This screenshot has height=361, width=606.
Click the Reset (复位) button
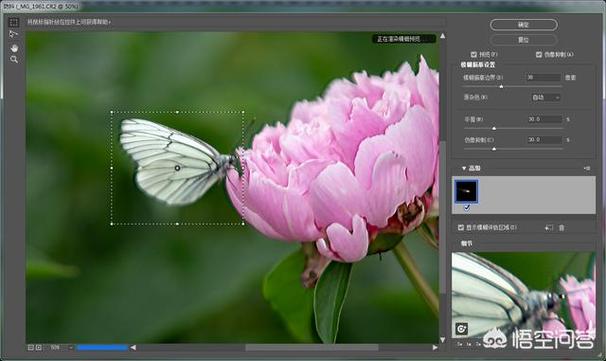[524, 40]
